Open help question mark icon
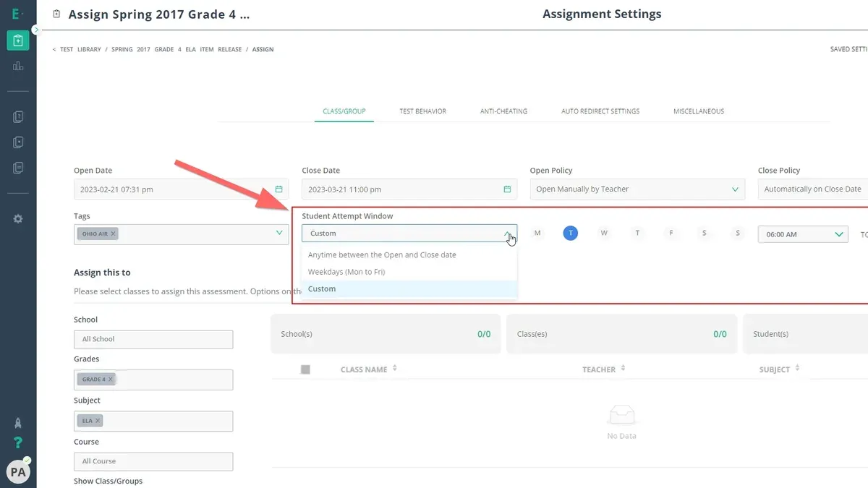The height and width of the screenshot is (488, 868). [x=18, y=442]
